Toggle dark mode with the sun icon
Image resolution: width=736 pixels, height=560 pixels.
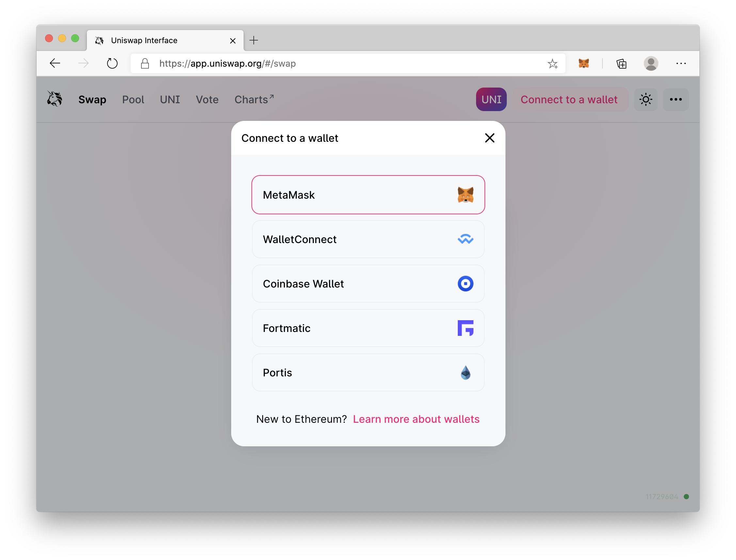click(645, 99)
